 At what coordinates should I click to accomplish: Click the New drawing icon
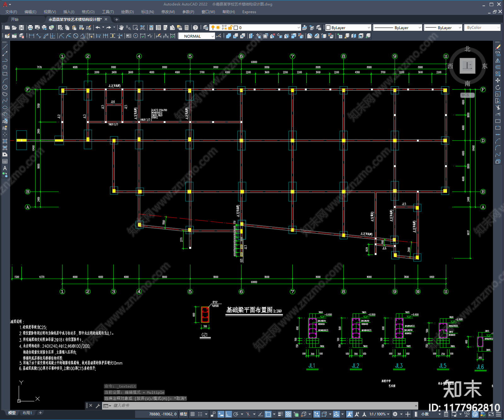click(x=7, y=28)
